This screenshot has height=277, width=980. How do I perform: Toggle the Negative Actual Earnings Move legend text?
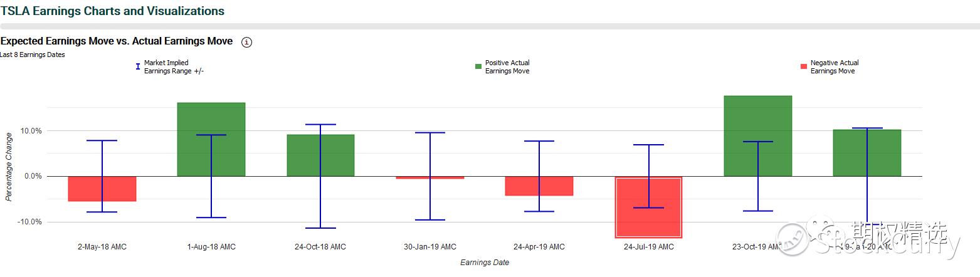(834, 67)
